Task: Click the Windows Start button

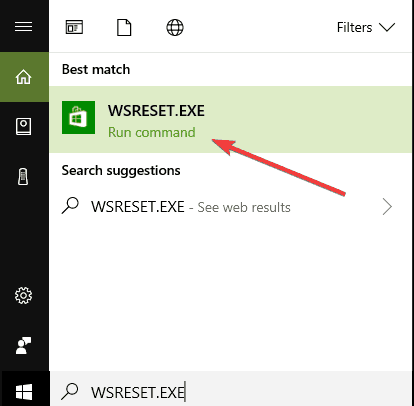Action: [24, 391]
